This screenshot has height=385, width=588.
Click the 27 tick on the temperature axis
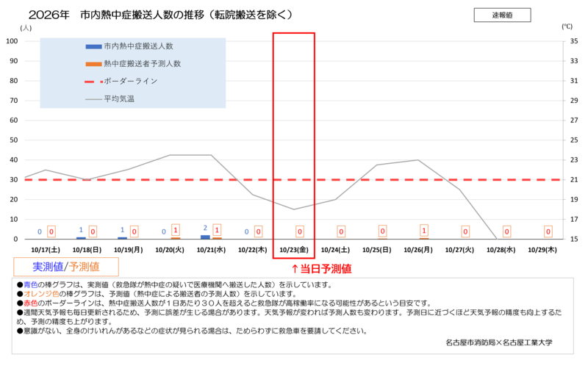(x=574, y=120)
